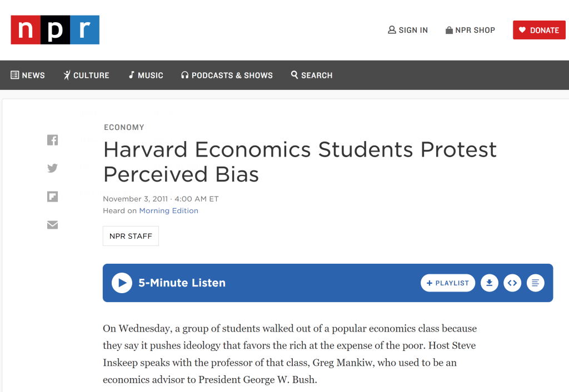Open the Search option in navbar
The image size is (569, 392).
pyautogui.click(x=312, y=75)
